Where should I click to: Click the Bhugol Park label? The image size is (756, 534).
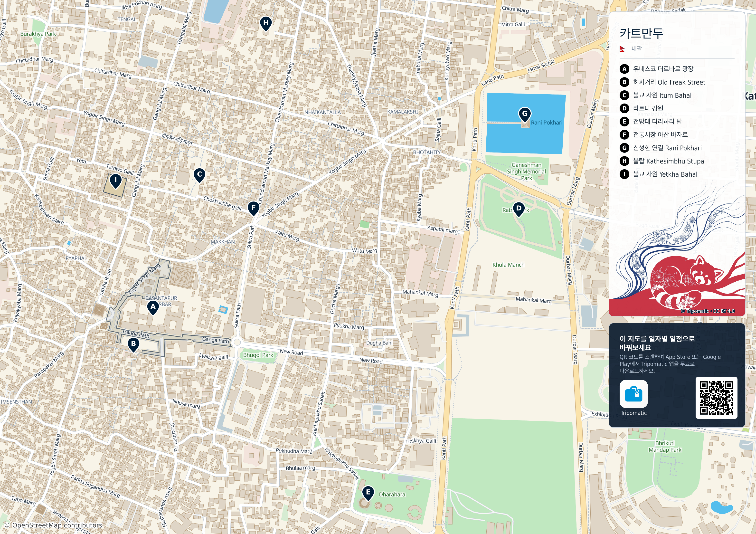258,355
